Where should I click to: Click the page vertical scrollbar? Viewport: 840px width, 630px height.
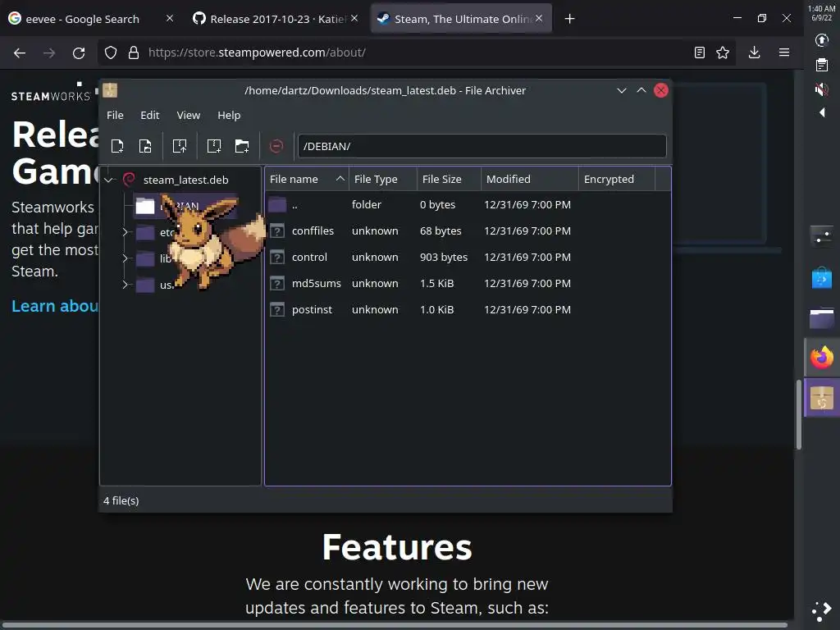tap(799, 414)
